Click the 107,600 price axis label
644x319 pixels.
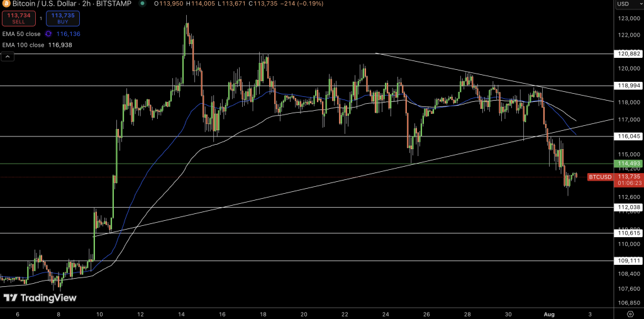[x=629, y=289]
